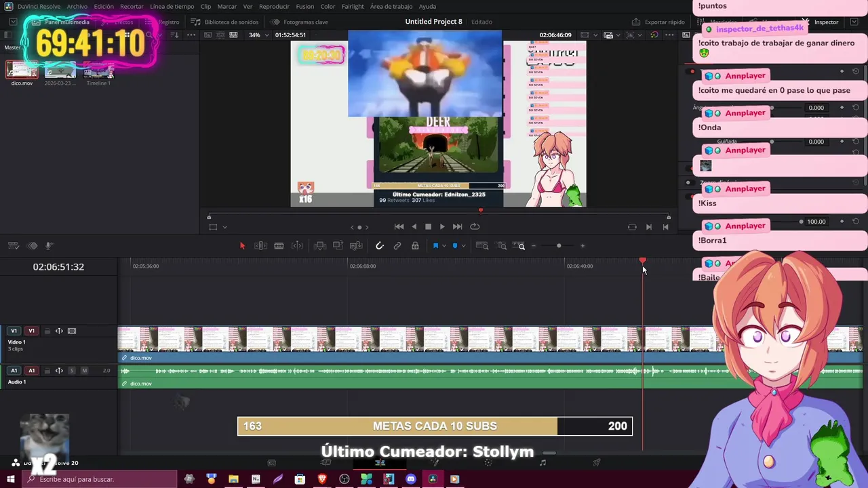Click Windows search box
Viewport: 868px width, 488px height.
(x=100, y=479)
